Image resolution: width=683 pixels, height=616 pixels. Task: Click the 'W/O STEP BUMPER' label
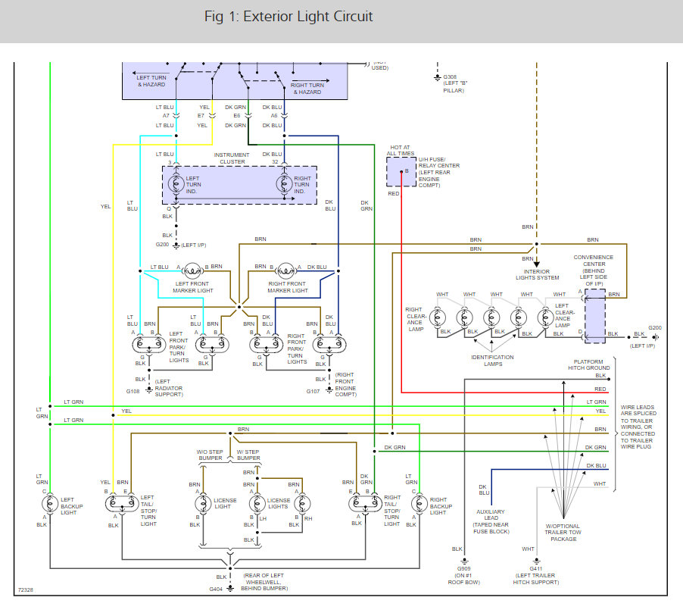pos(210,455)
